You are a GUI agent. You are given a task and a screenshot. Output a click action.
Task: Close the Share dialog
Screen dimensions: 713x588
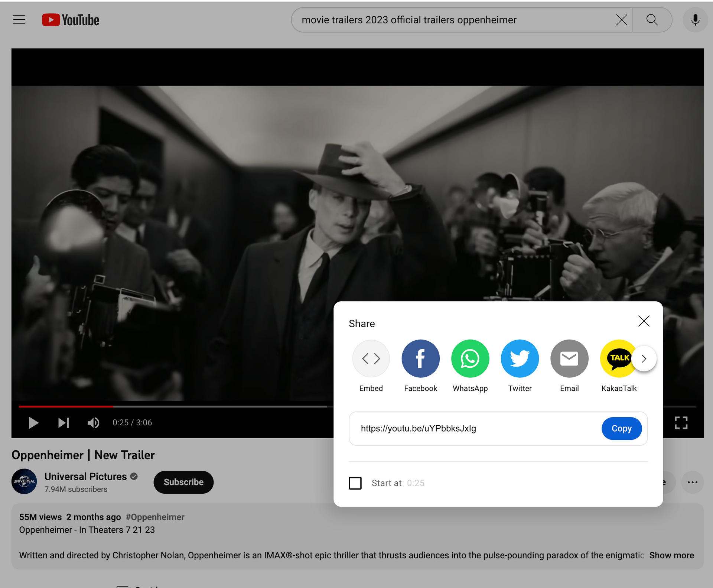[x=644, y=321]
